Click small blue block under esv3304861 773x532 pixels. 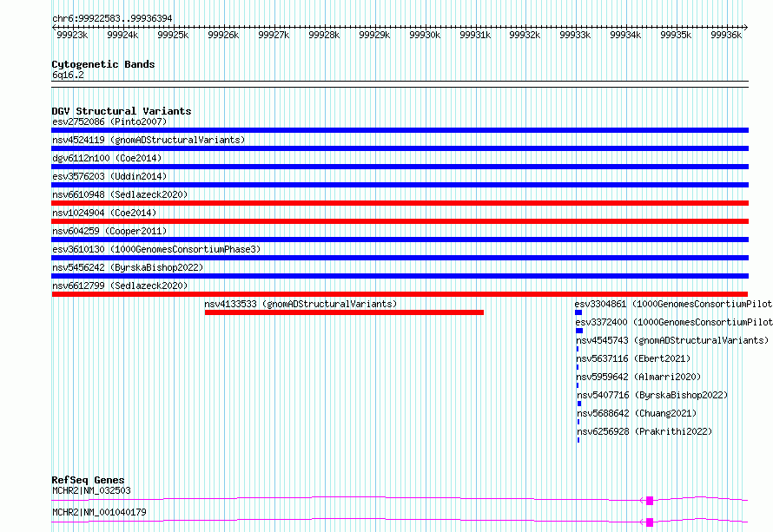click(578, 312)
